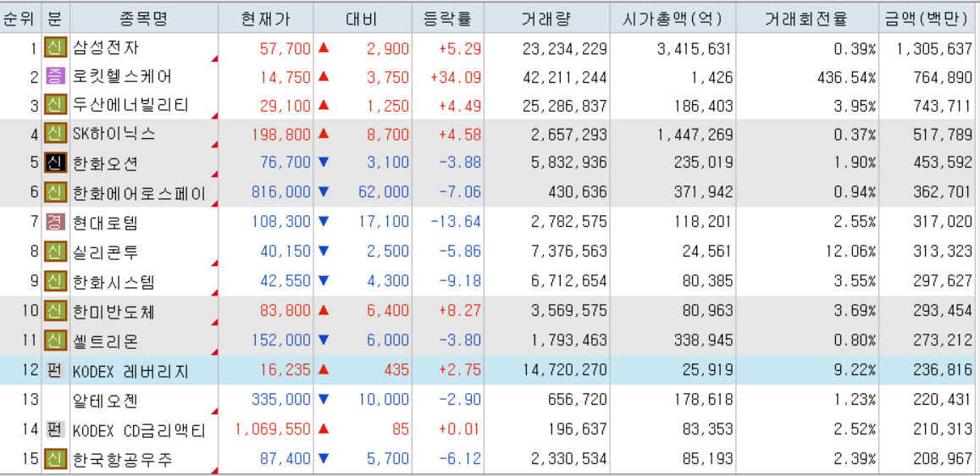The image size is (980, 476).
Task: Select the stock name 한국항공우주
Action: click(x=122, y=459)
